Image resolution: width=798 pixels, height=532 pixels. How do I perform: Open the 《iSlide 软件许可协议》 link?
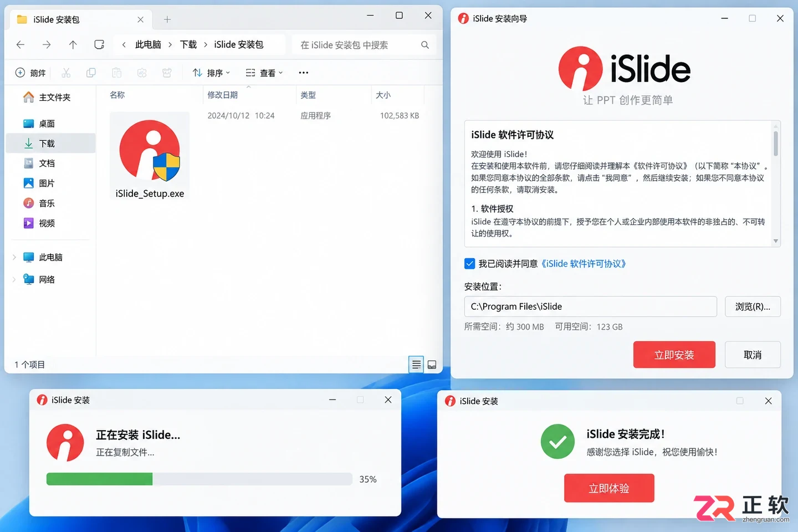[x=584, y=264]
